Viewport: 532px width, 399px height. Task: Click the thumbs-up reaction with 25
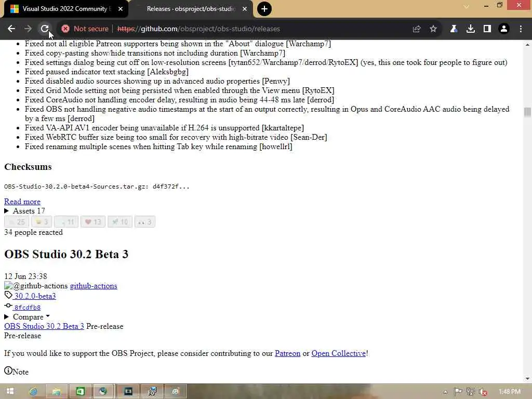click(16, 222)
